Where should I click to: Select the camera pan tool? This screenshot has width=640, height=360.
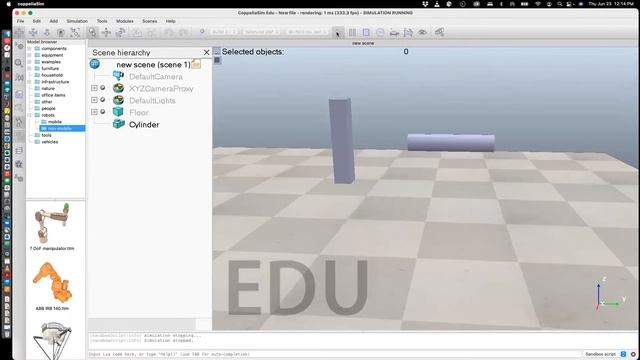click(19, 32)
